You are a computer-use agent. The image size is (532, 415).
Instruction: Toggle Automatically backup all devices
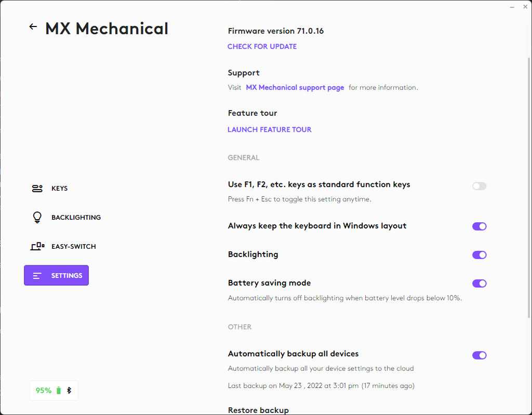pyautogui.click(x=479, y=355)
